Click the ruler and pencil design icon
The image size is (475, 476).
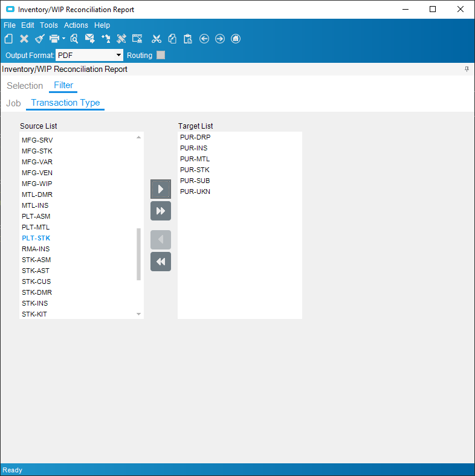(121, 39)
